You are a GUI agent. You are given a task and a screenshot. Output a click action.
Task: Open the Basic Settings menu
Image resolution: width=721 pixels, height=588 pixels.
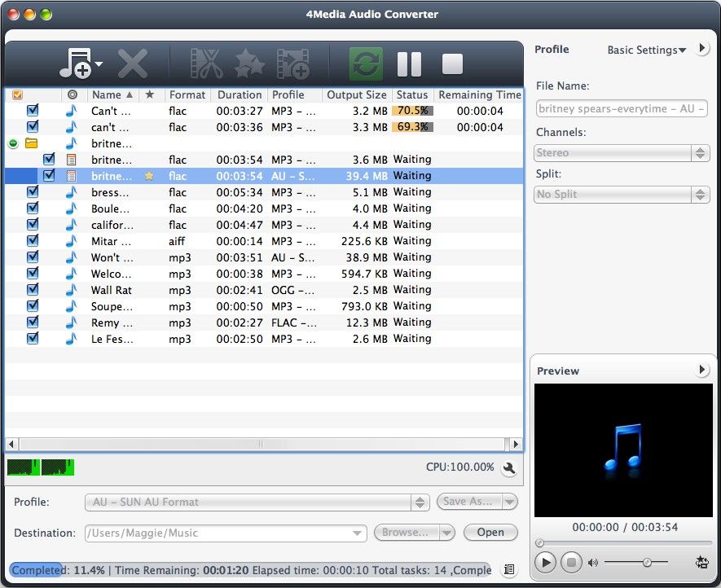[x=646, y=50]
